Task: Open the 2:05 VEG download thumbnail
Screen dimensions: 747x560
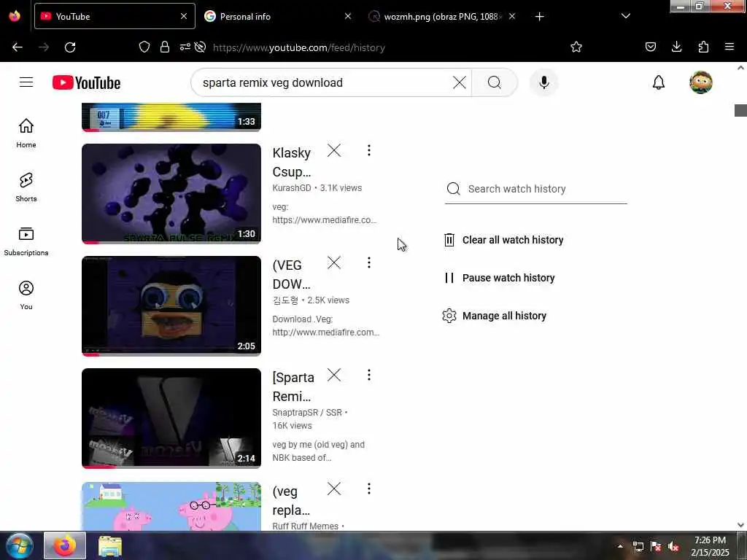Action: pyautogui.click(x=171, y=306)
